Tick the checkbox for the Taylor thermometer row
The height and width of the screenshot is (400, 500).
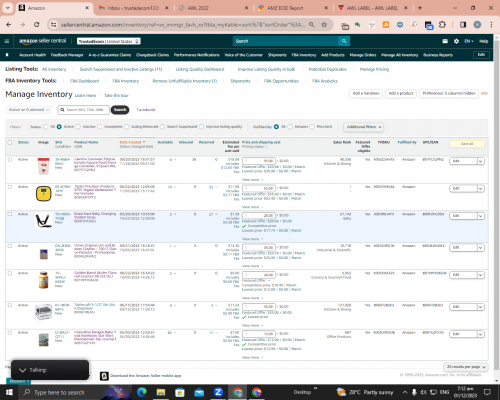click(10, 187)
